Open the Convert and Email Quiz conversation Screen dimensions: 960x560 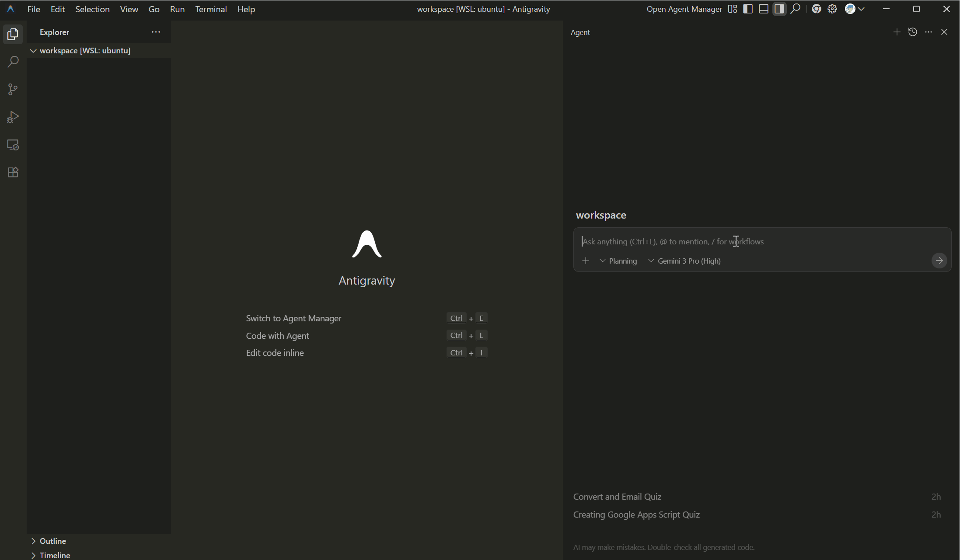click(x=617, y=497)
